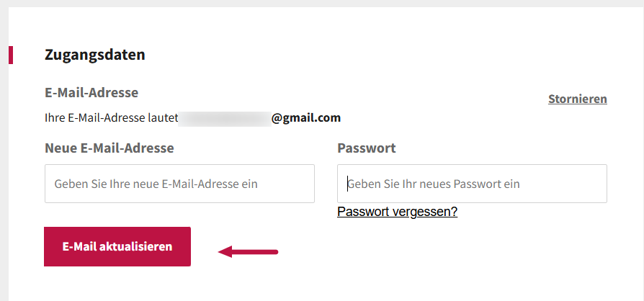Focus the Neue E-Mail-Adresse input field
644x301 pixels.
pos(179,184)
